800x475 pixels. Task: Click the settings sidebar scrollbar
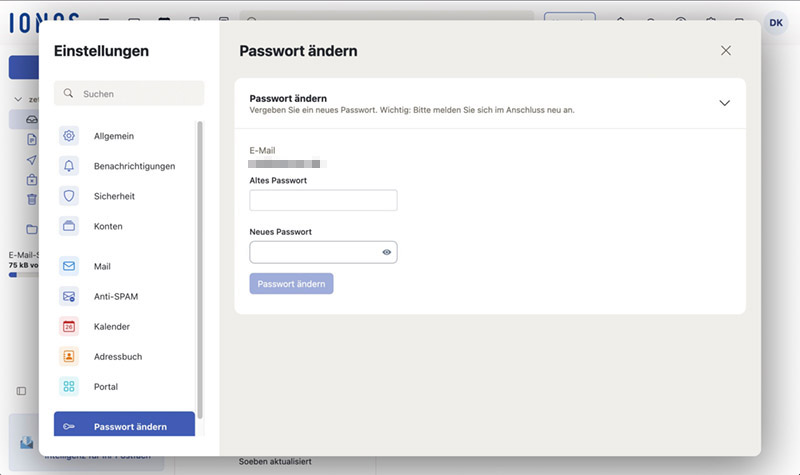coord(199,260)
